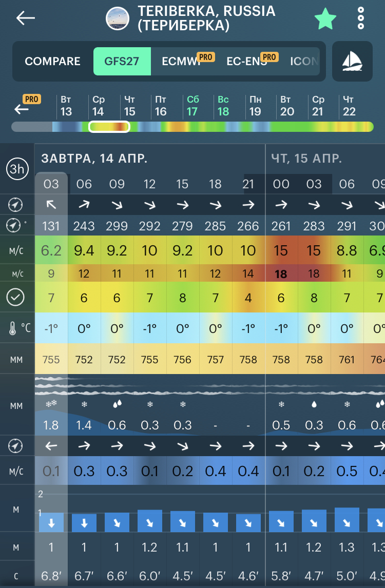Image resolution: width=385 pixels, height=588 pixels.
Task: Tap the white range selector on color bar
Action: [109, 127]
